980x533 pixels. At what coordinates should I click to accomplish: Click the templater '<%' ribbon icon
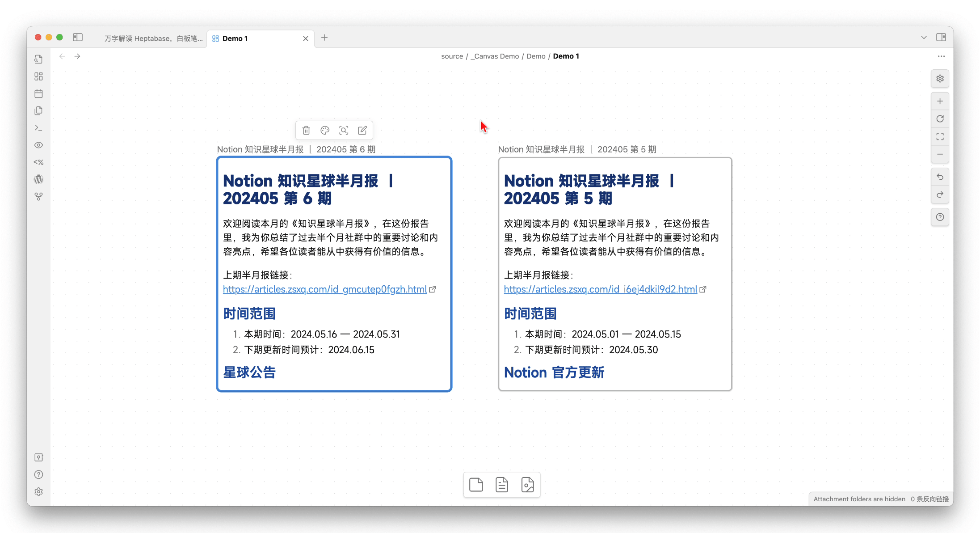[39, 162]
